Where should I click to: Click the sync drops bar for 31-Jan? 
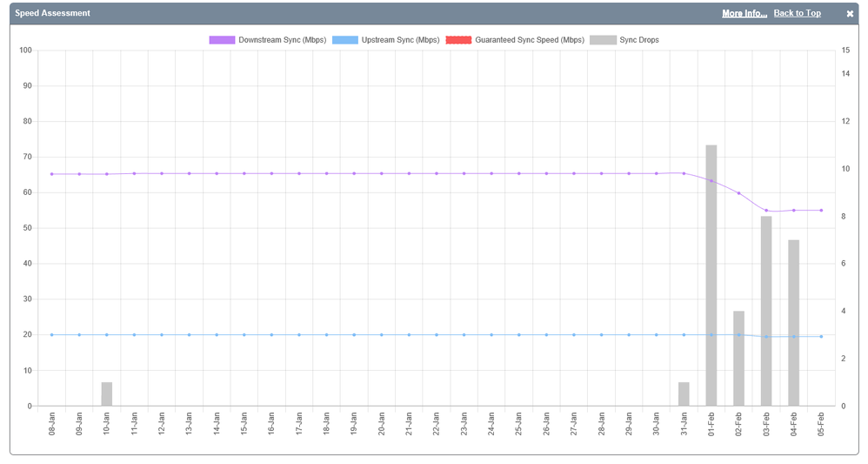(x=684, y=394)
